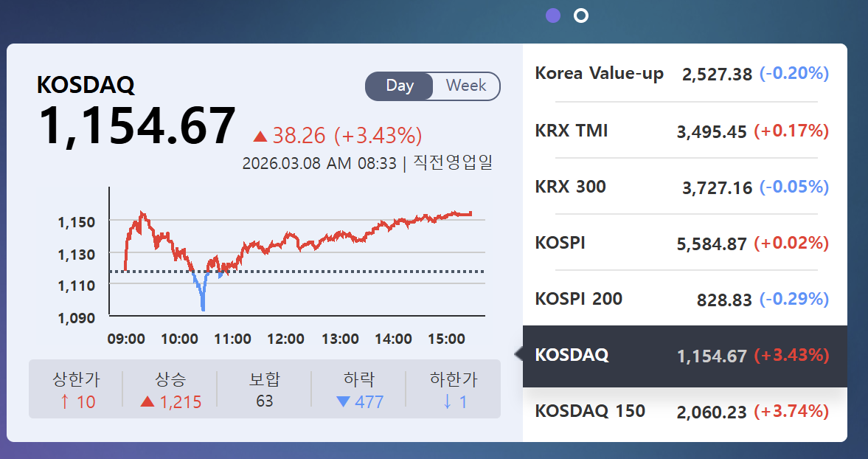868x459 pixels.
Task: Click the change text 38.26 (+3.43%)
Action: [x=347, y=136]
